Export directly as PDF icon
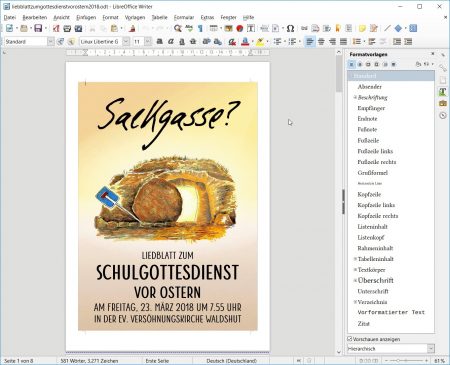 coord(56,28)
